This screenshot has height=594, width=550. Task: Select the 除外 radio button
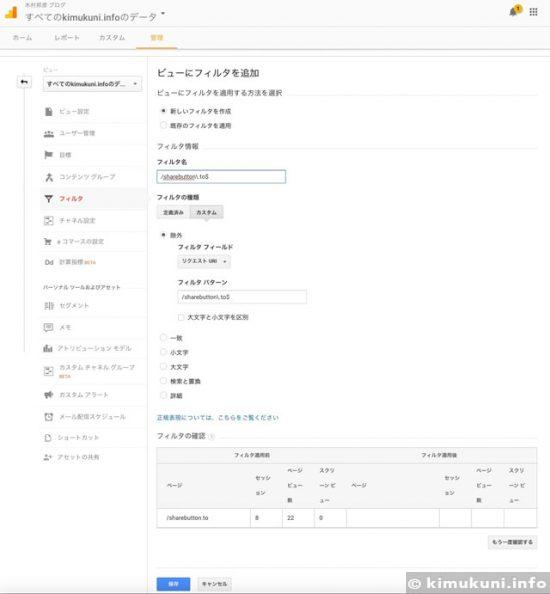click(x=163, y=235)
